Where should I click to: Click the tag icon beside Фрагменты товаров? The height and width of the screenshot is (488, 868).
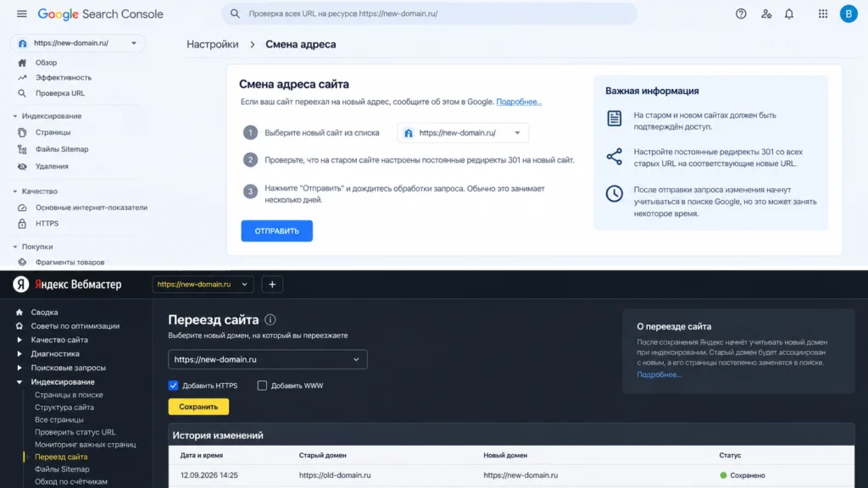(22, 263)
